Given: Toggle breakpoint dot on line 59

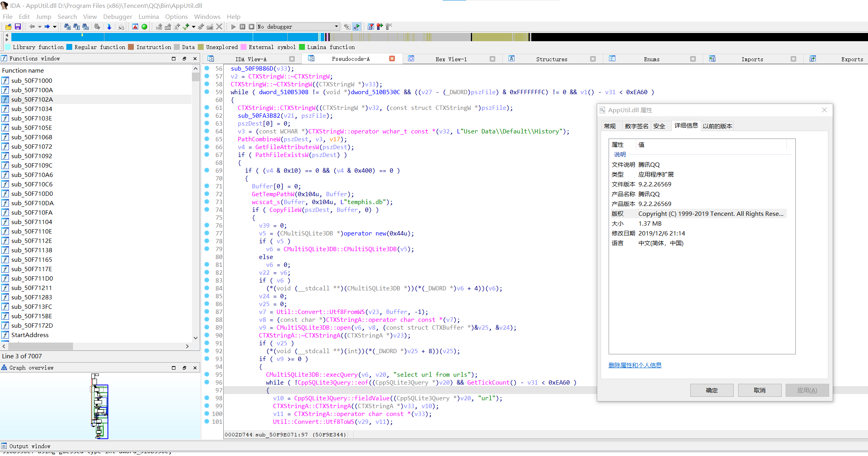Looking at the screenshot, I should point(207,92).
